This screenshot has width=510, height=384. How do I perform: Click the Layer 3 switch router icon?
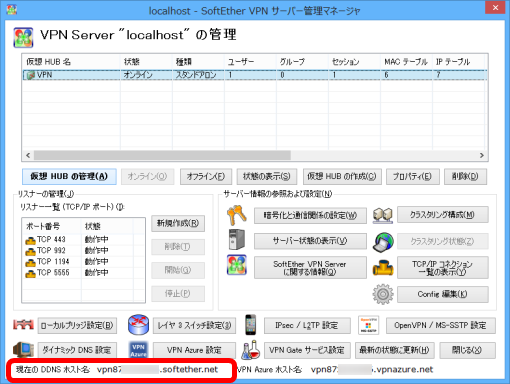point(138,325)
